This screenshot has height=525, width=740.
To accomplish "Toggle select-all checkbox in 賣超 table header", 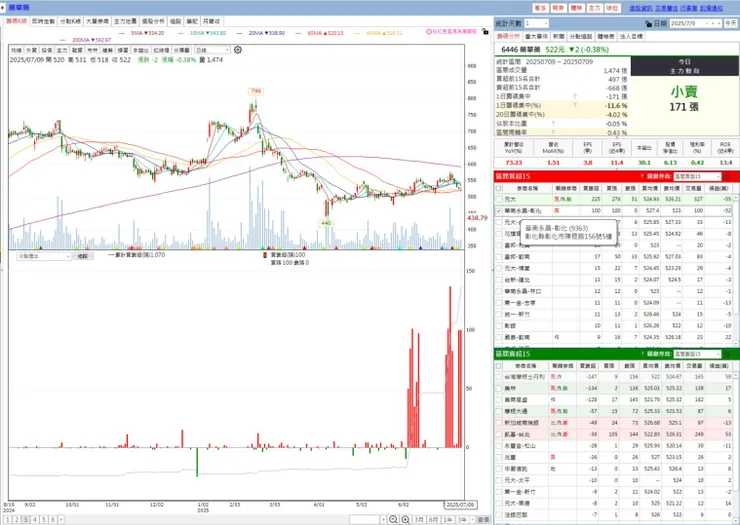I will pos(498,365).
